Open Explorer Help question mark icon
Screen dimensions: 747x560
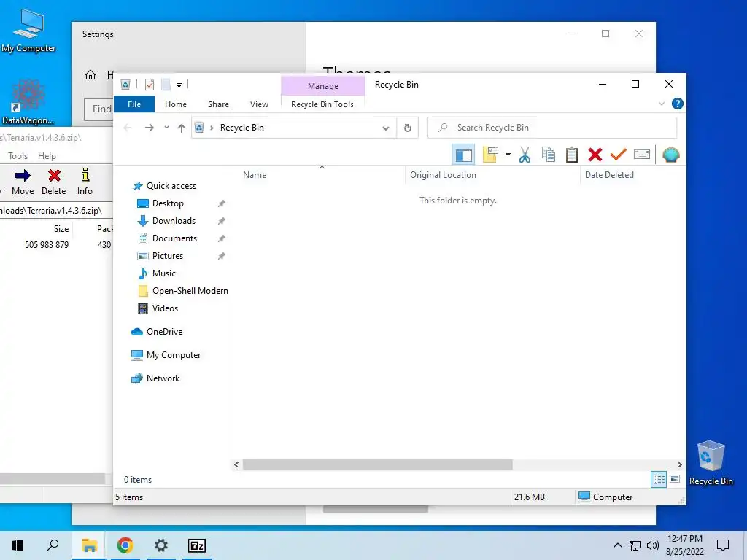point(678,104)
